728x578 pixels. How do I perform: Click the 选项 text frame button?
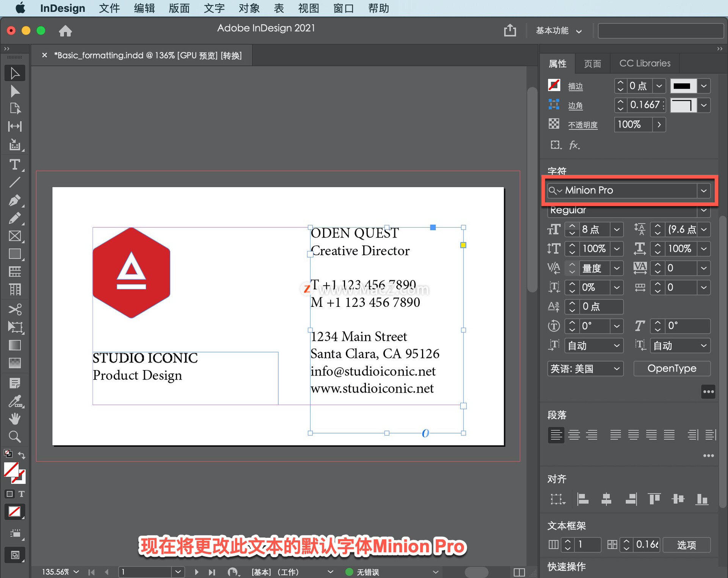[686, 545]
